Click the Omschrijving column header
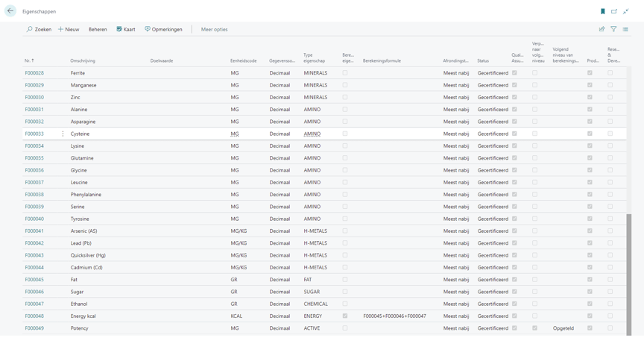 tap(83, 60)
